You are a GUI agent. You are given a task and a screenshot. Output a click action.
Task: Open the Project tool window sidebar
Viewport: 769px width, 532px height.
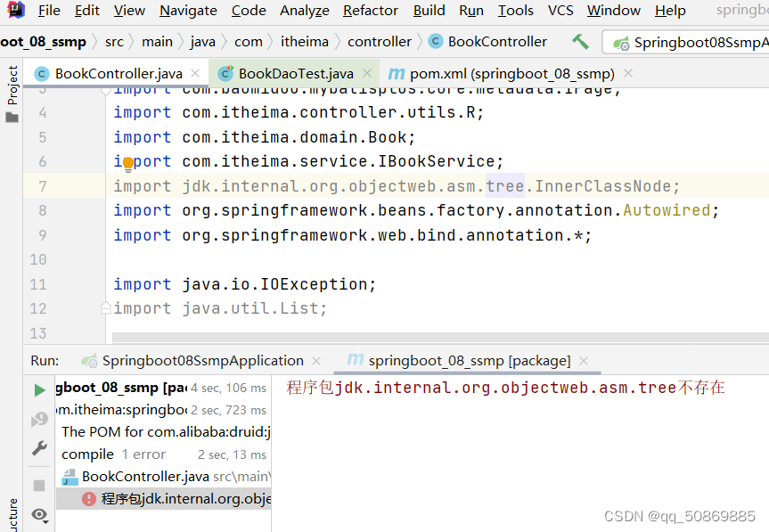tap(12, 94)
